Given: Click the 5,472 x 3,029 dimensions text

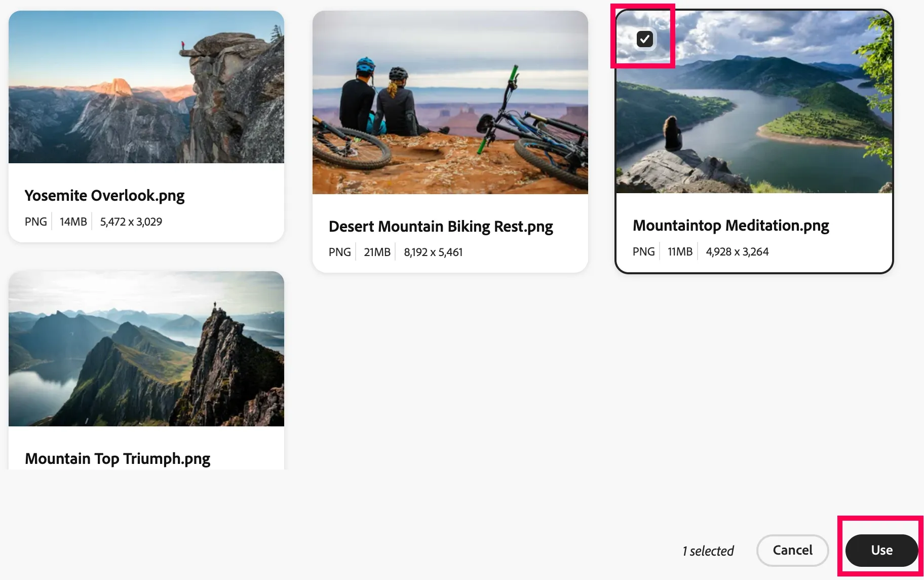Looking at the screenshot, I should [x=131, y=222].
